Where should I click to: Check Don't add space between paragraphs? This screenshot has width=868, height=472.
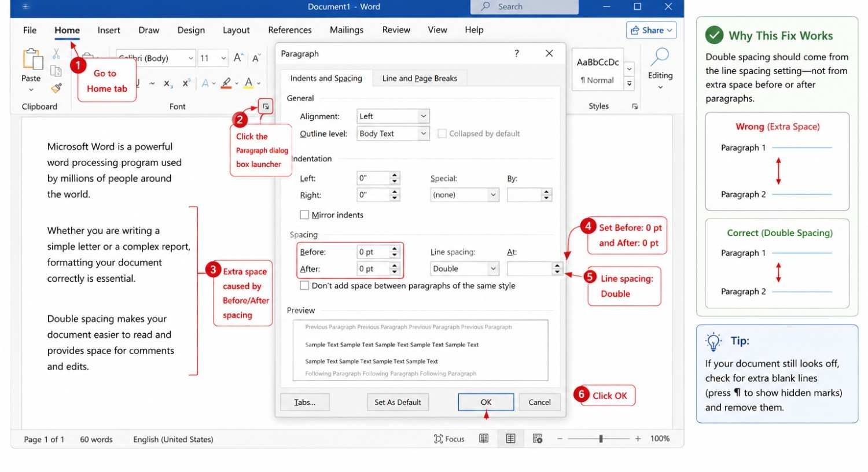click(304, 285)
